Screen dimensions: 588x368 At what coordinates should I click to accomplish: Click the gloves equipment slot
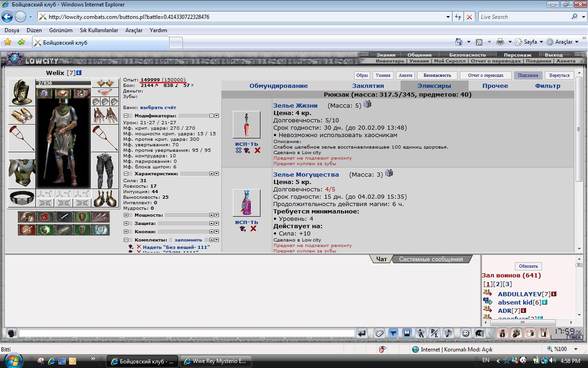pos(105,115)
